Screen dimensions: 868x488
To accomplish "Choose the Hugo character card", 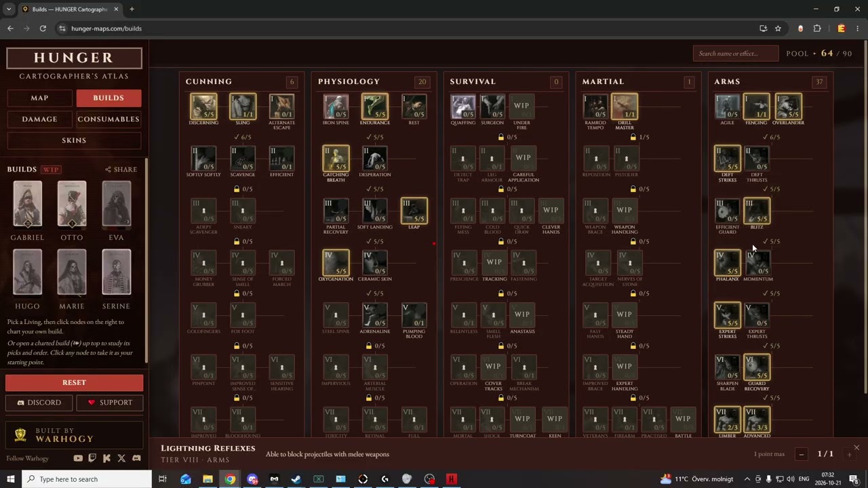I will [27, 272].
